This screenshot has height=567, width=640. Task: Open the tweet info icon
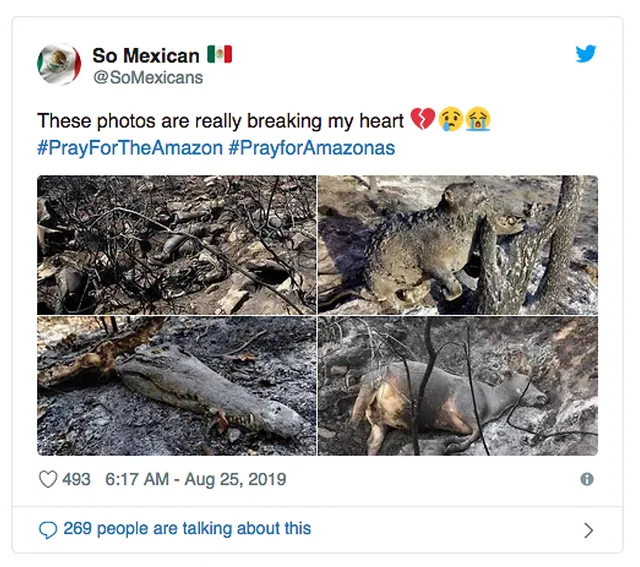(587, 479)
